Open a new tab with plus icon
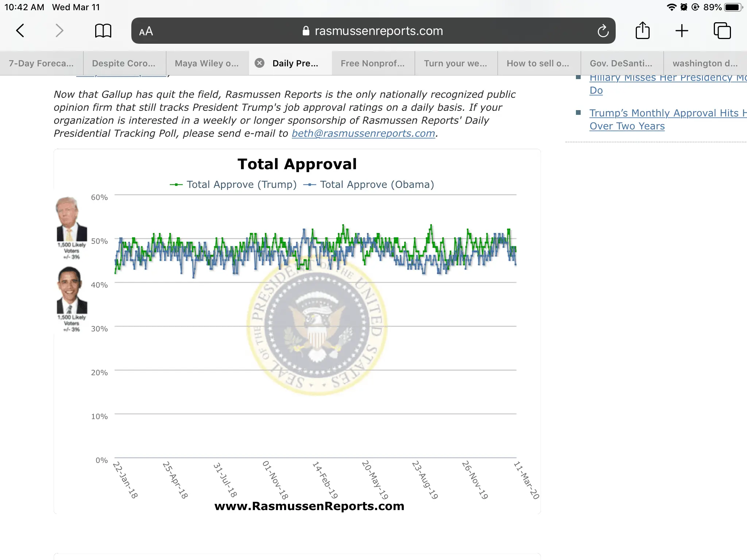Image resolution: width=747 pixels, height=560 pixels. point(681,31)
